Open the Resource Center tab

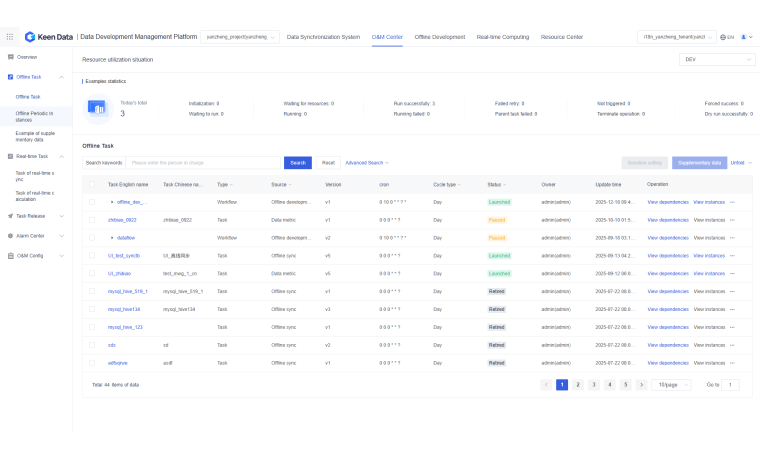click(x=561, y=37)
